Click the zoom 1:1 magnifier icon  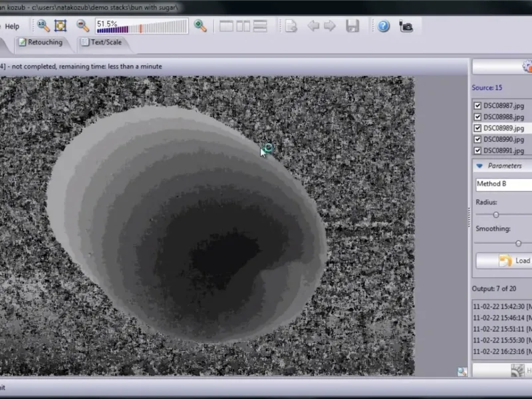point(43,26)
